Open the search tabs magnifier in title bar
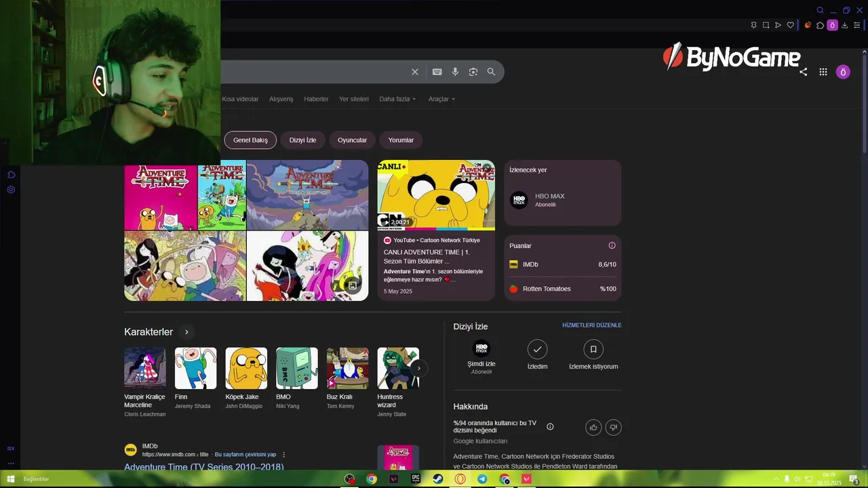This screenshot has width=868, height=488. coord(820,10)
